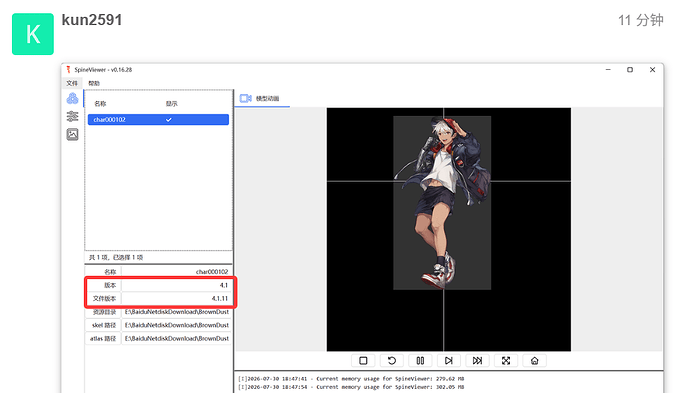This screenshot has width=690, height=393.
Task: Click the 版本 property label
Action: point(110,285)
